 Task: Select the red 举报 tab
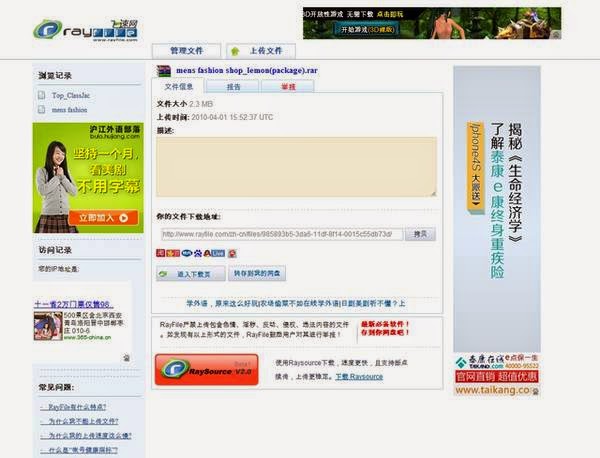[288, 87]
